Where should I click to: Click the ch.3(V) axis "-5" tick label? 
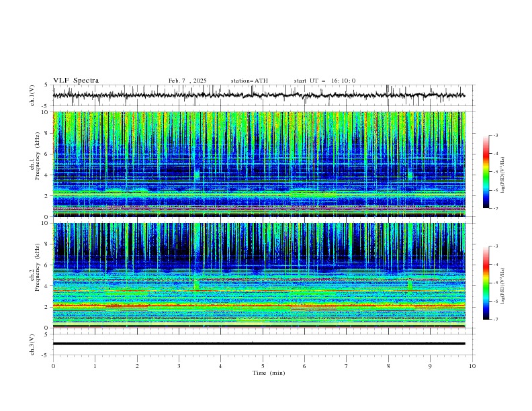point(46,355)
